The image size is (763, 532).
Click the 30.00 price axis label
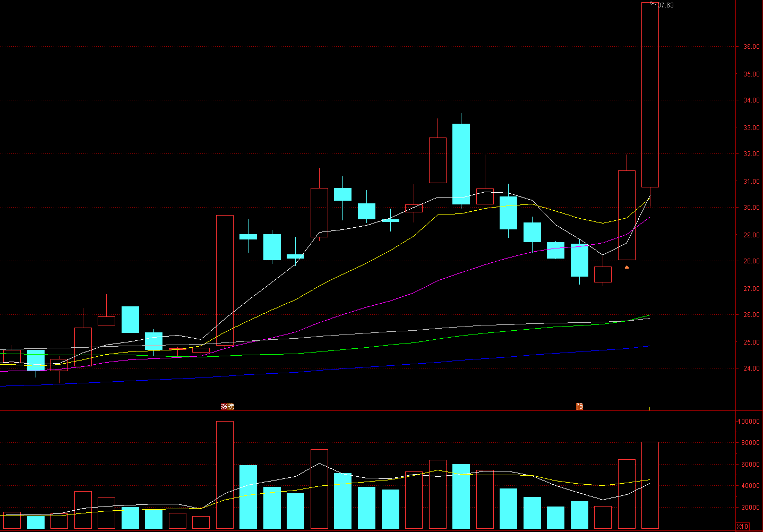pyautogui.click(x=751, y=208)
